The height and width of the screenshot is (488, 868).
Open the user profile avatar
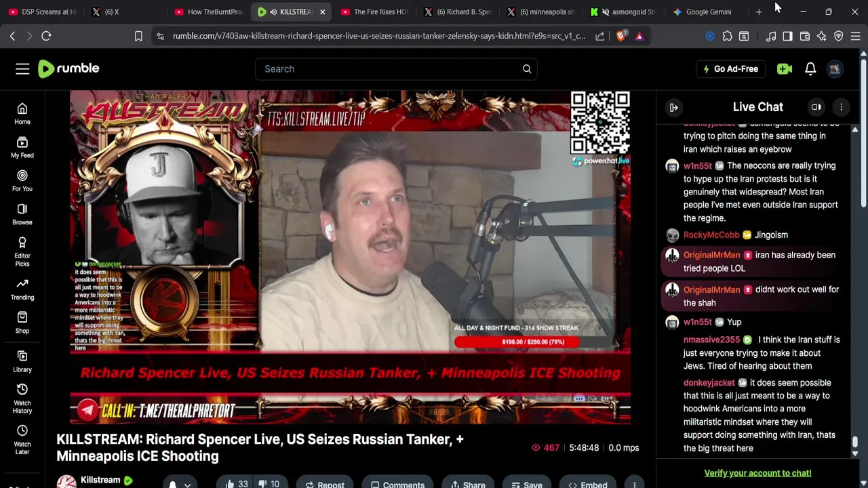coord(835,68)
